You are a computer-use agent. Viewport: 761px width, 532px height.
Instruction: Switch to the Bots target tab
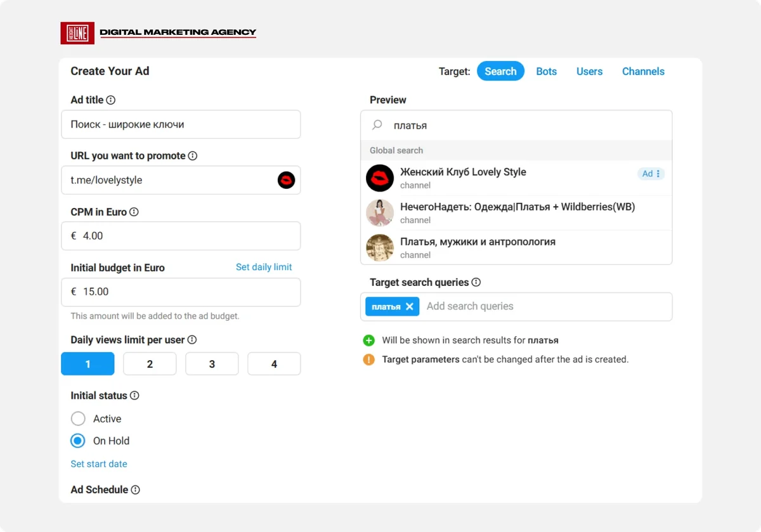546,72
